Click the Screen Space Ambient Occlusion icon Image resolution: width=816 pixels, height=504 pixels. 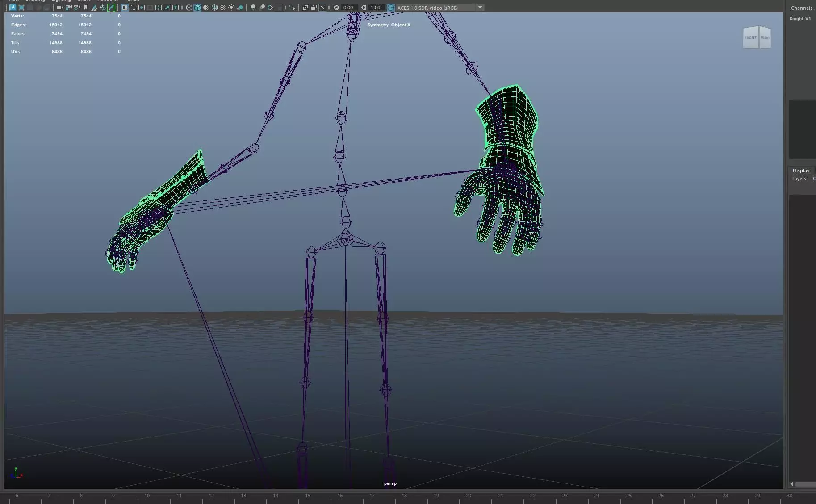253,8
